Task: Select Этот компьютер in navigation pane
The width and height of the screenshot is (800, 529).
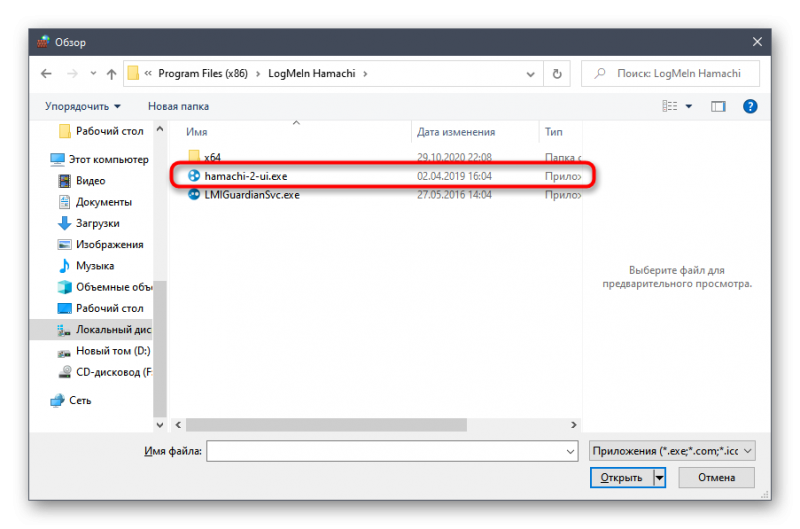Action: pos(99,160)
